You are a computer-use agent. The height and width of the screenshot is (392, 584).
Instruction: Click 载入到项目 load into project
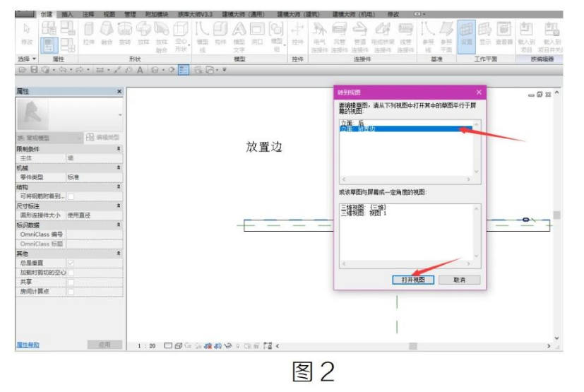tap(526, 37)
